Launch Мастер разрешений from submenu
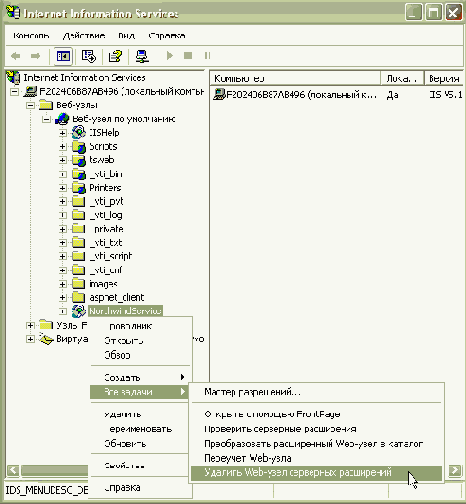This screenshot has height=504, width=466. pyautogui.click(x=316, y=392)
